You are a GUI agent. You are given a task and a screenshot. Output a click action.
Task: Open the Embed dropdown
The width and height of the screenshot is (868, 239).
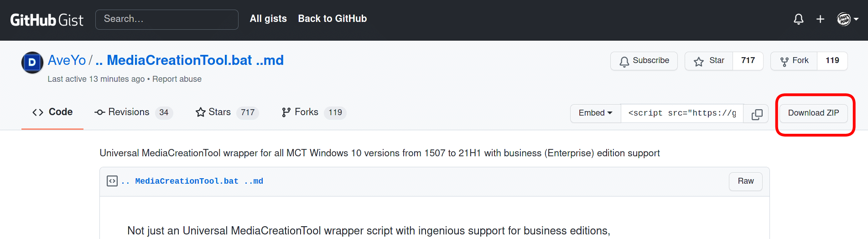[595, 113]
